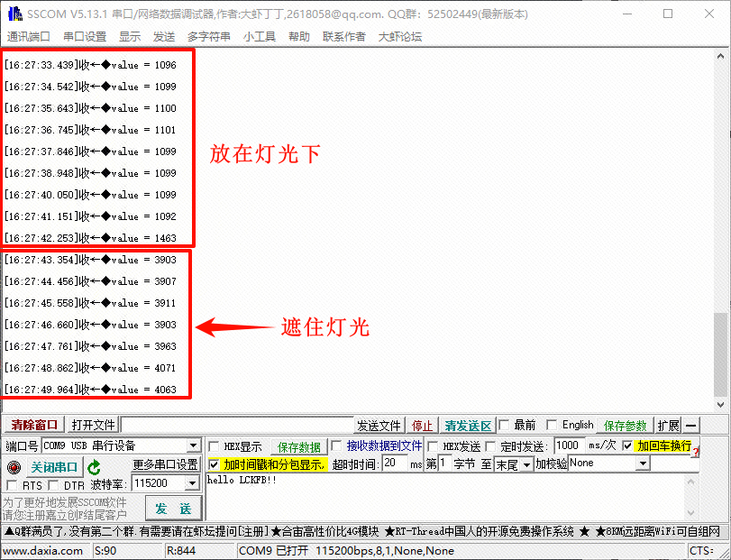The image size is (731, 560).
Task: Open the 串口设置 menu
Action: click(85, 36)
